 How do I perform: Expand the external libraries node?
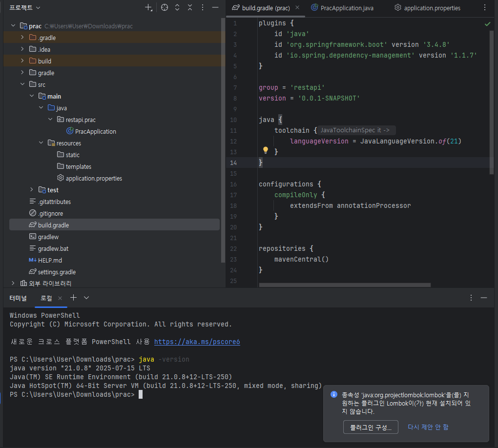point(13,283)
